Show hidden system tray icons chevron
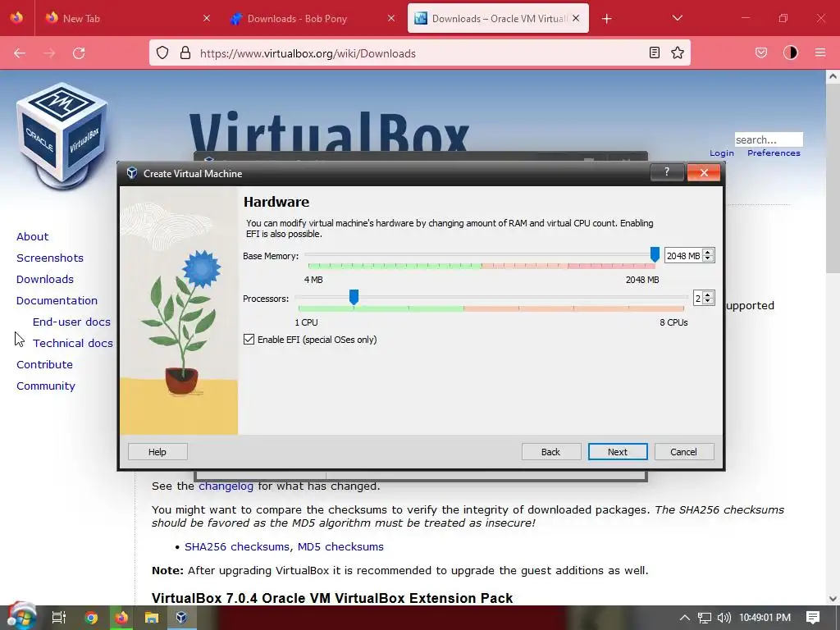This screenshot has height=630, width=840. pyautogui.click(x=685, y=618)
